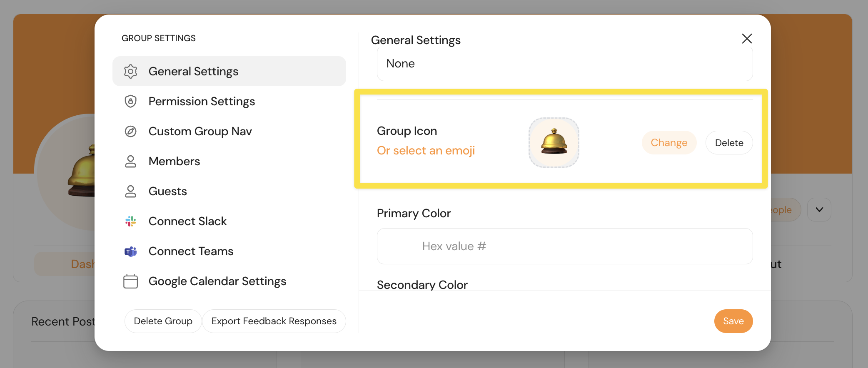Click the Guests person icon
The width and height of the screenshot is (868, 368).
[131, 191]
